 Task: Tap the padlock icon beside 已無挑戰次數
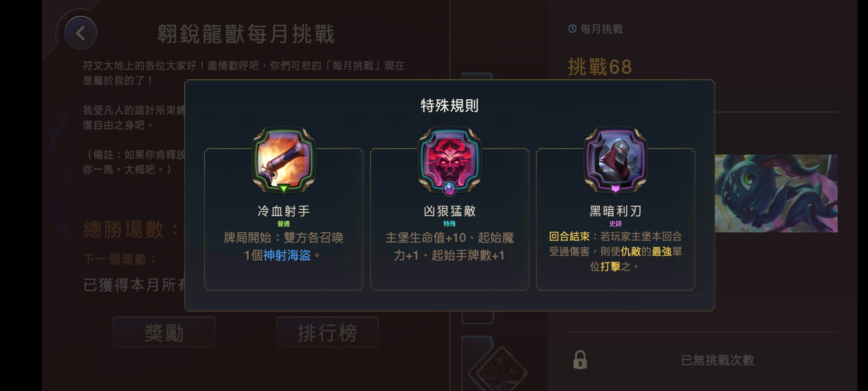[x=580, y=360]
